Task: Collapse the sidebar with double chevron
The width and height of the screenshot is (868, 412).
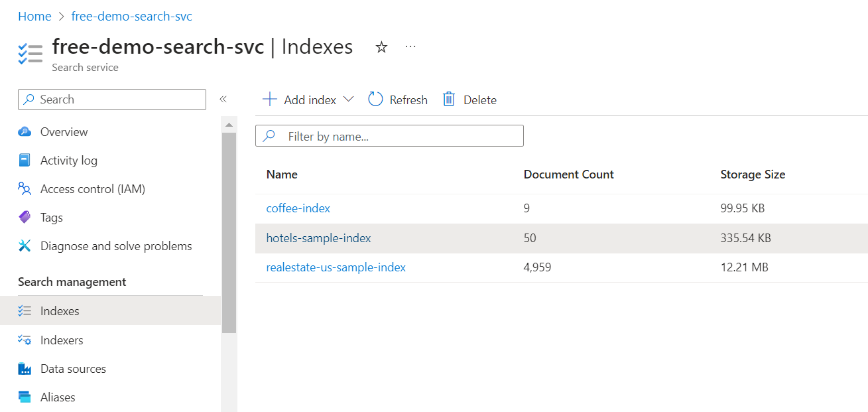Action: coord(223,100)
